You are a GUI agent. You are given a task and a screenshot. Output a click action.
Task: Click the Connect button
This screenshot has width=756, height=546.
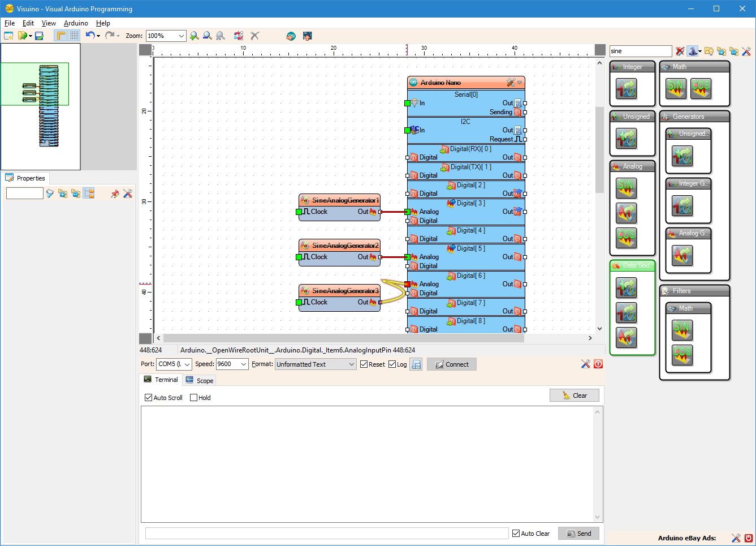coord(452,364)
